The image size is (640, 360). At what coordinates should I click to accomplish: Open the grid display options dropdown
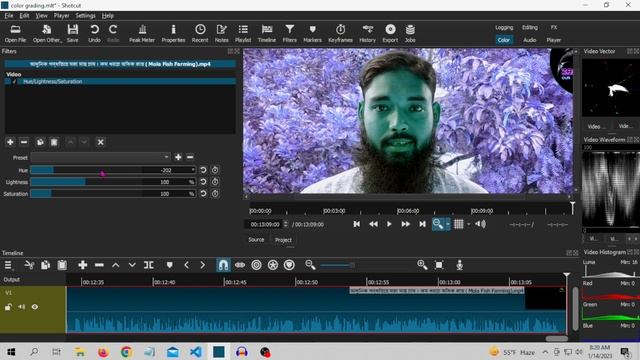(x=469, y=224)
